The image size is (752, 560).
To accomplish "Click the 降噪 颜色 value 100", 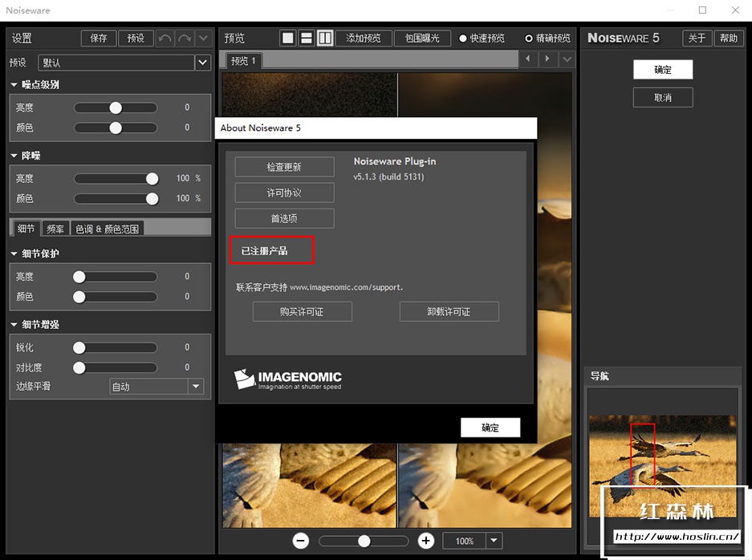I will pyautogui.click(x=183, y=198).
